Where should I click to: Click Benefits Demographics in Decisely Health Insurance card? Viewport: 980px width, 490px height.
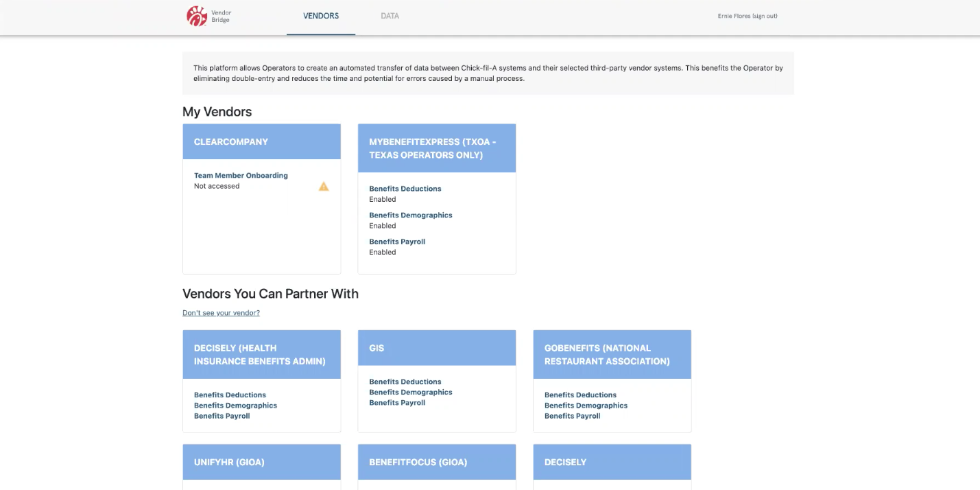pyautogui.click(x=235, y=406)
